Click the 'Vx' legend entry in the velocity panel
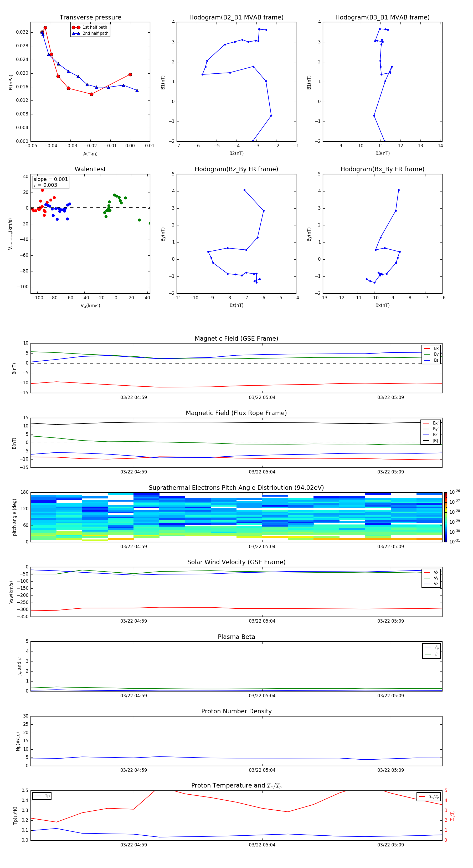Viewport: 473px width, 868px height. point(431,572)
